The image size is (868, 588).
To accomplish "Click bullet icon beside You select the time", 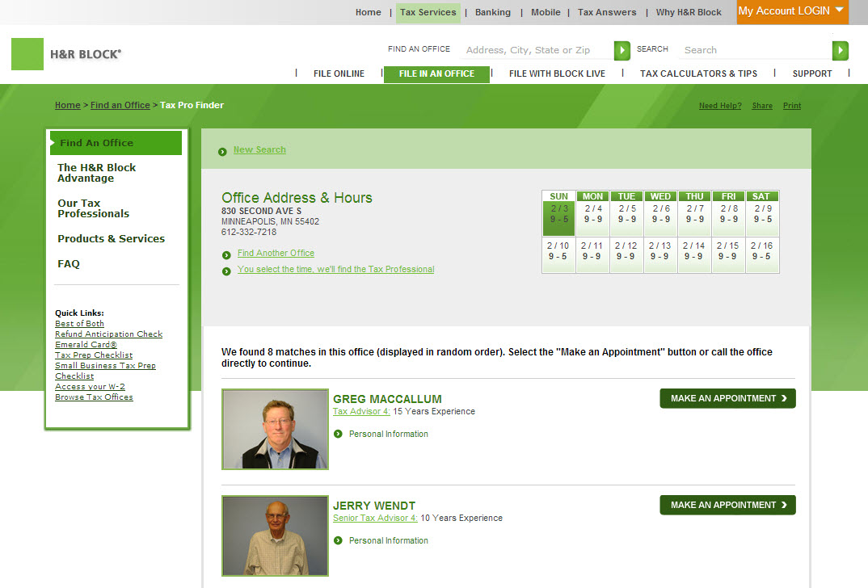I will click(x=226, y=271).
